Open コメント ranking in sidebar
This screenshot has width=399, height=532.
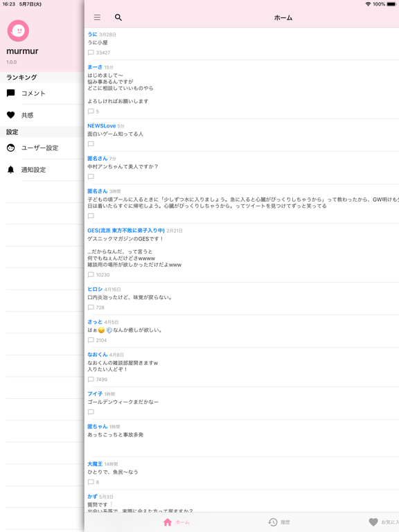(x=42, y=94)
